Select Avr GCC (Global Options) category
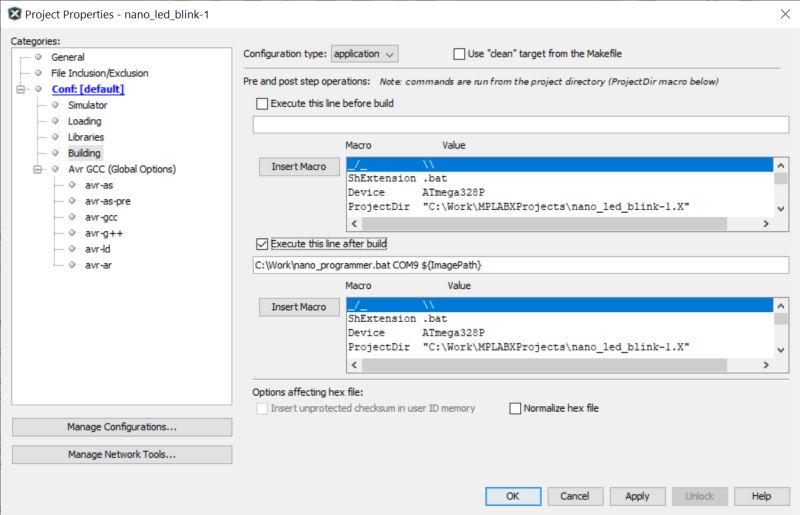Viewport: 800px width, 515px height. 122,169
